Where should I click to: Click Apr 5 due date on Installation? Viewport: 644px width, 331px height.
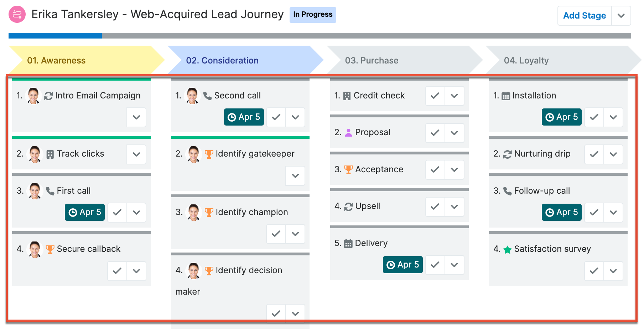[562, 117]
